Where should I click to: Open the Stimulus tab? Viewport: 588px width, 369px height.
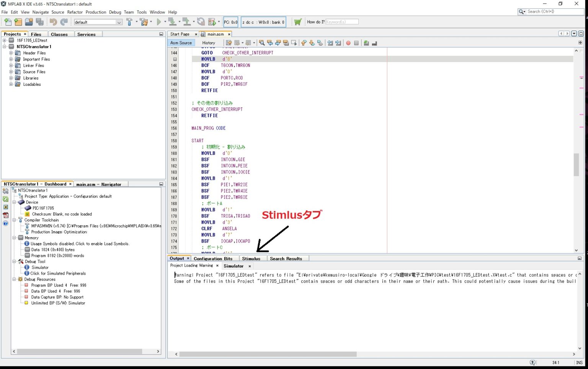click(x=251, y=259)
